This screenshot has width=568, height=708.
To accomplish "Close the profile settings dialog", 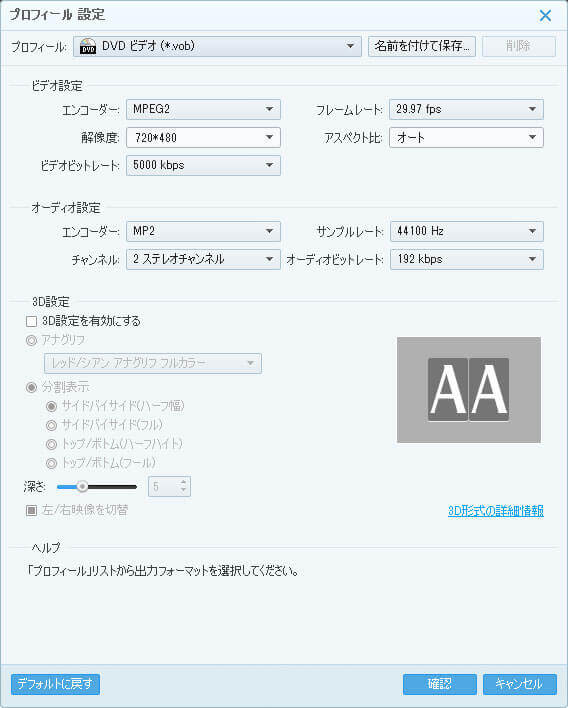I will [545, 15].
